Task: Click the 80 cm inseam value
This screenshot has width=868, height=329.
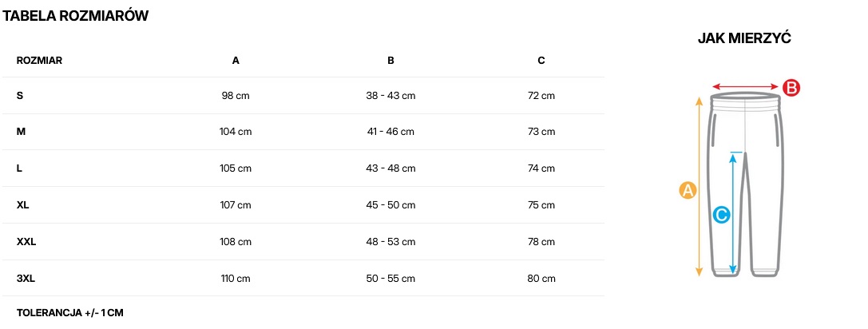Action: [541, 279]
